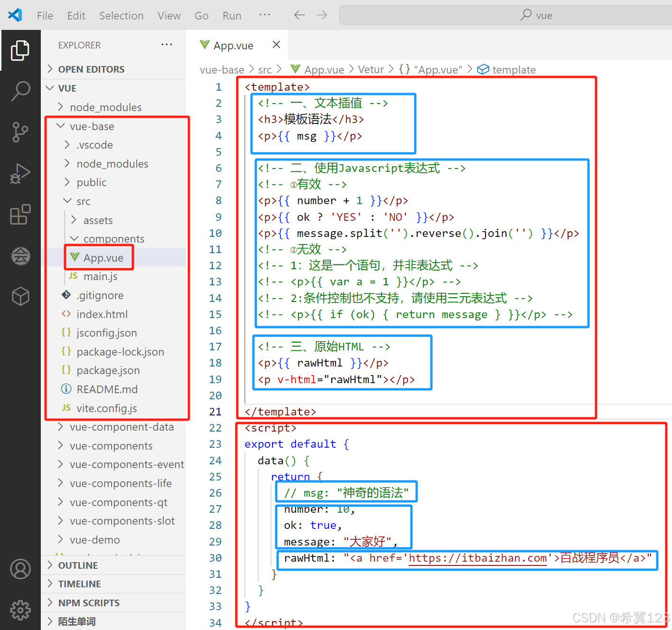Click vue-base in the breadcrumb
This screenshot has height=630, width=672.
coord(222,70)
